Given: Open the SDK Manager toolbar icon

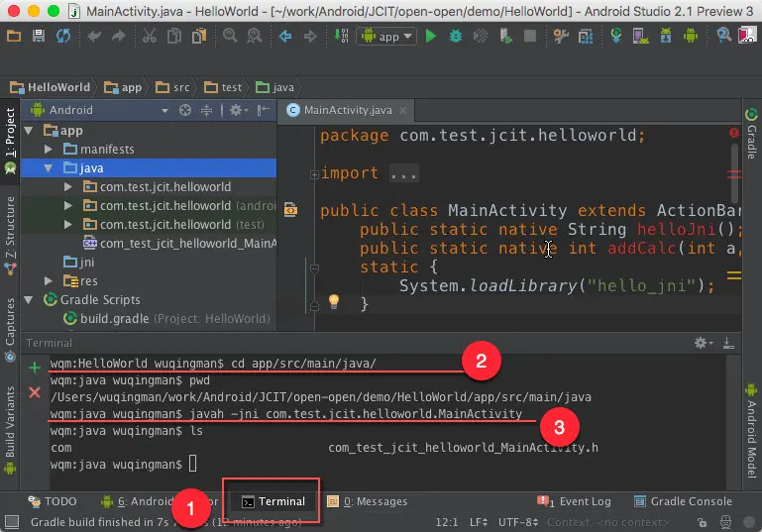Looking at the screenshot, I should point(666,36).
